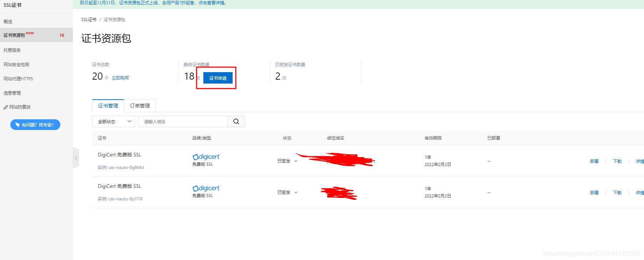Click the digicert logo in Bg8k4d row
644x260 pixels.
pos(206,157)
